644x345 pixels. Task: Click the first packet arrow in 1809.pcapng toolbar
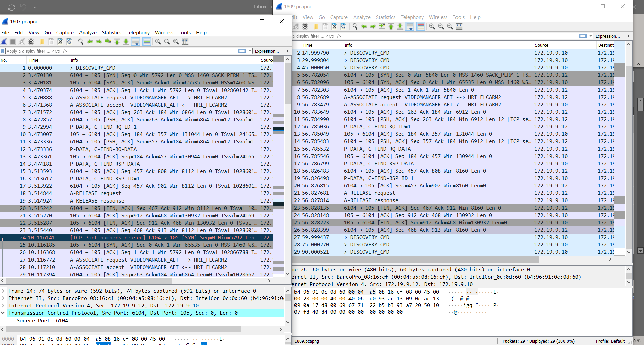(391, 26)
